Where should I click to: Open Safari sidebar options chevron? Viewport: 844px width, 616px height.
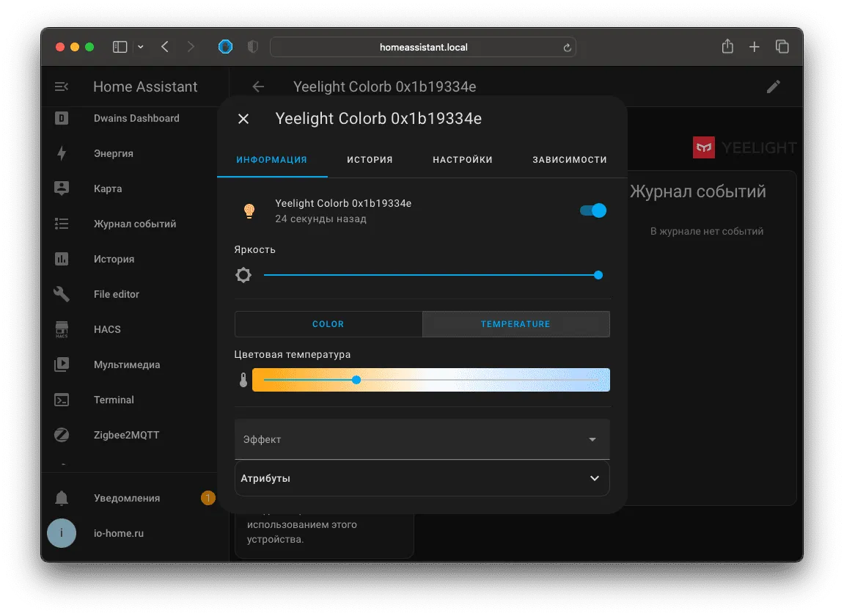(x=141, y=48)
